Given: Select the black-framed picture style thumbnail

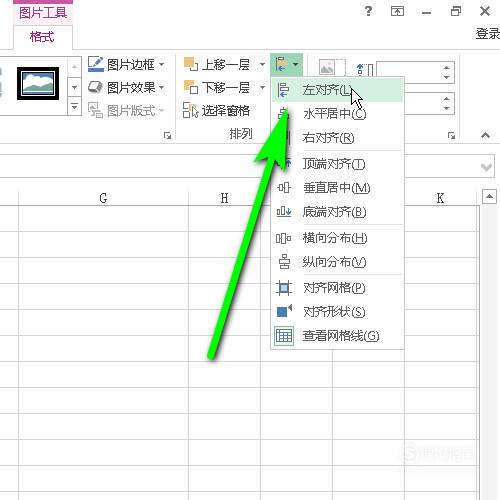Looking at the screenshot, I should (38, 83).
